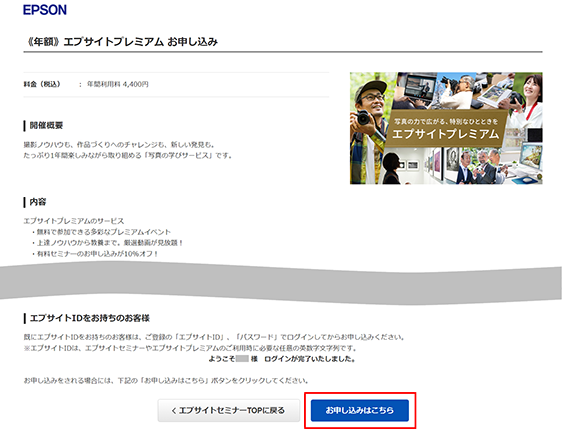The height and width of the screenshot is (444, 562).
Task: Select the text 年間利用料 4,400円
Action: 118,84
